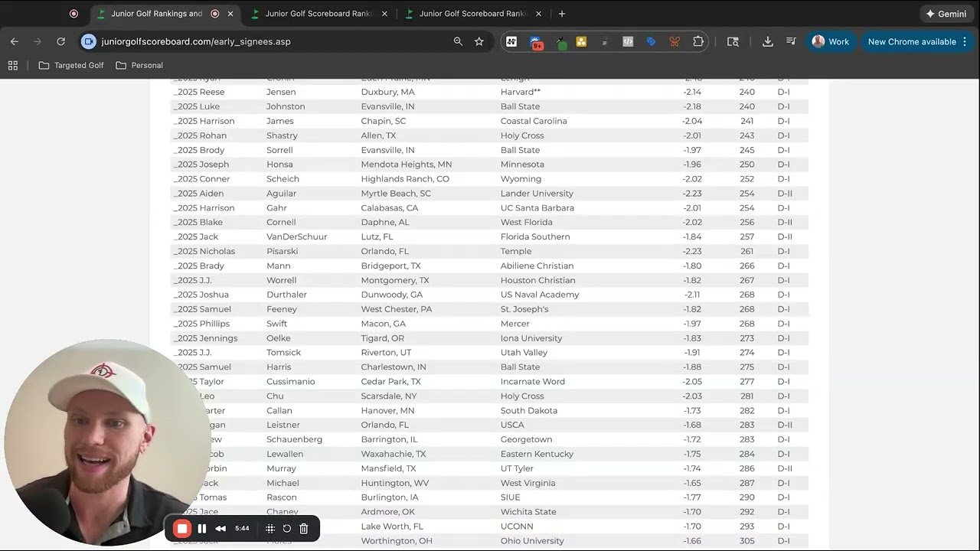This screenshot has width=980, height=551.
Task: Click Coastal Carolina college cell
Action: click(534, 121)
